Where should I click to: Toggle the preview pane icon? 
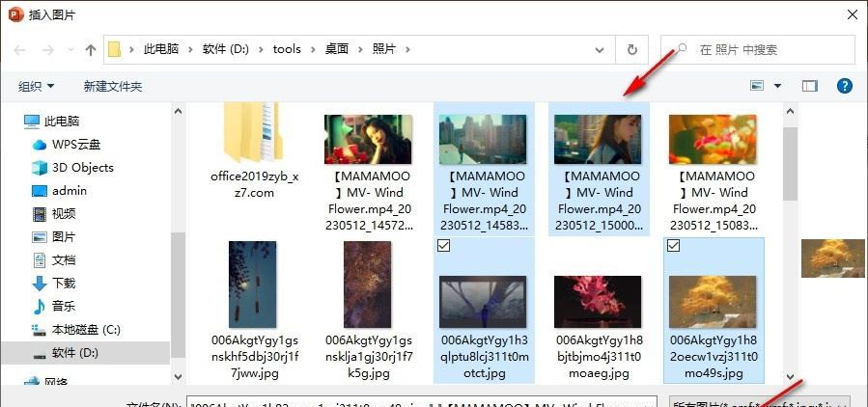[810, 86]
